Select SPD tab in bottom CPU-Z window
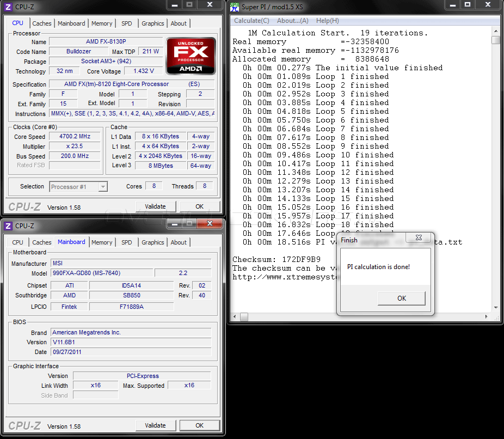This screenshot has width=504, height=439. tap(127, 242)
